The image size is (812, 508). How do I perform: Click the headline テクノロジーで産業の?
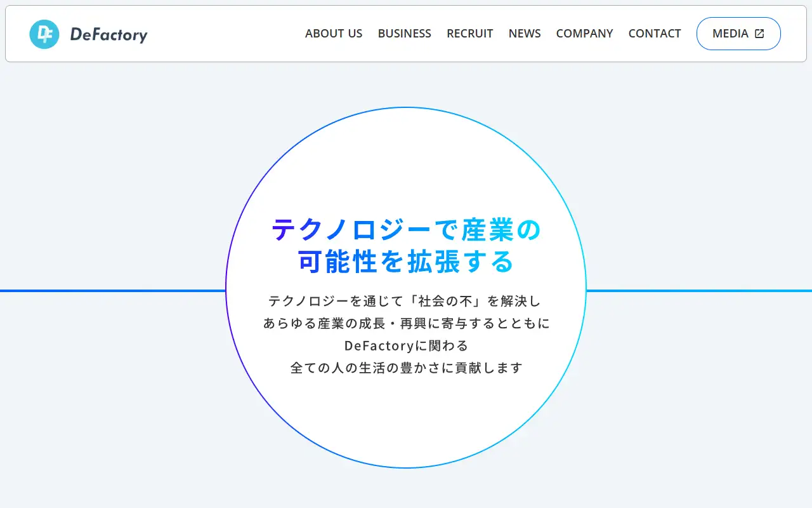click(406, 230)
